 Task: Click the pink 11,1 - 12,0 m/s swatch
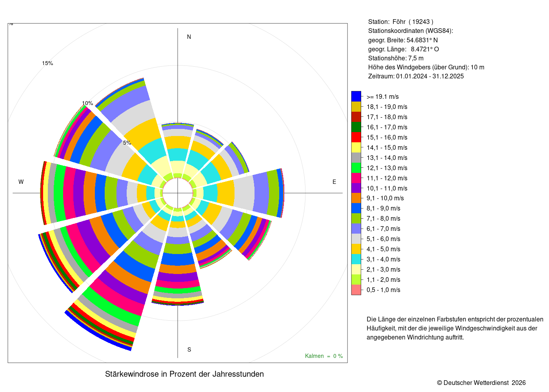point(356,178)
